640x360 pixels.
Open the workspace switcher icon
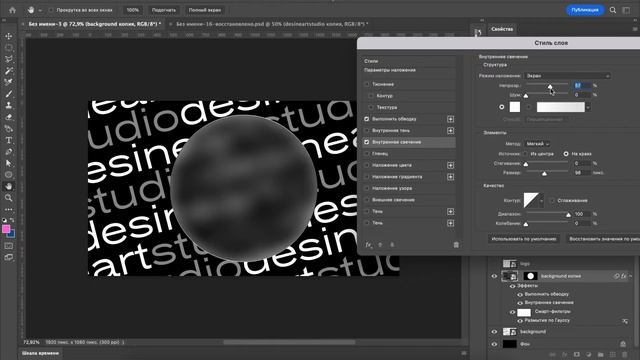pos(626,10)
